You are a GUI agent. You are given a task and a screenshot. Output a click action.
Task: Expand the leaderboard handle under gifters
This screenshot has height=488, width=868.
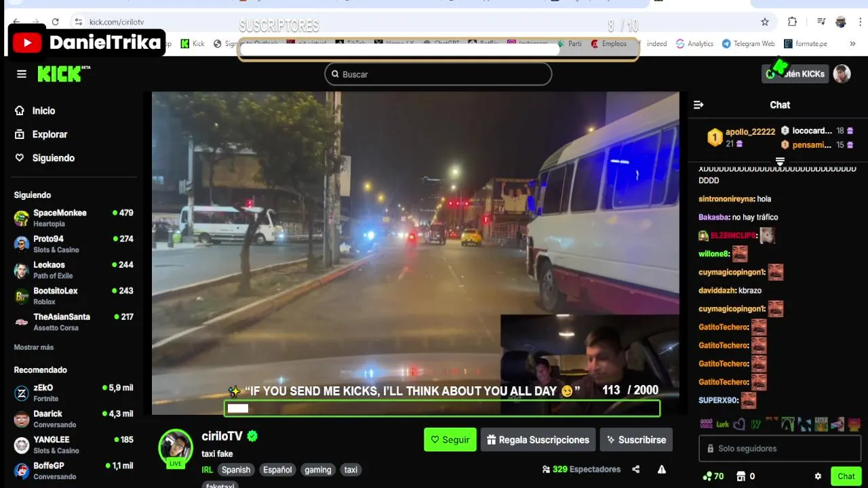click(780, 161)
